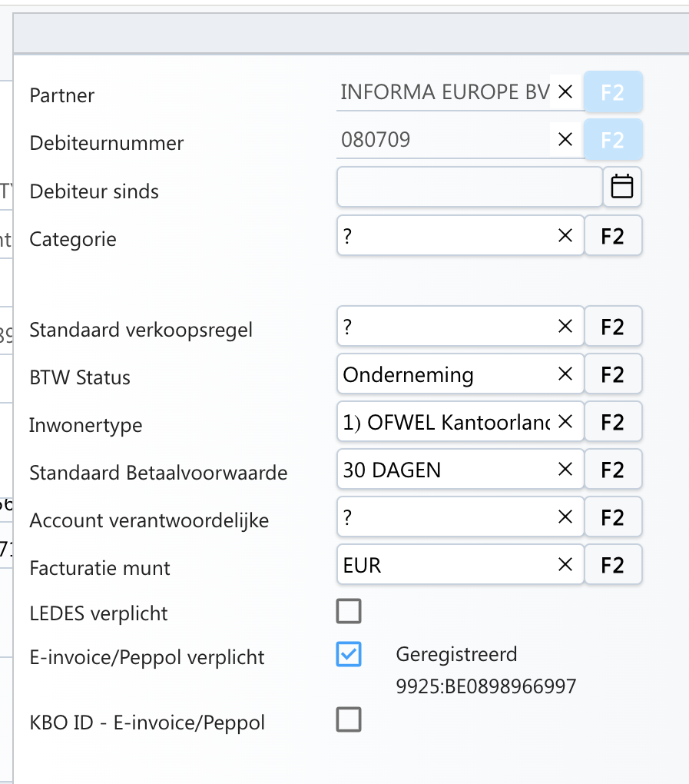Clear the Categorie field
Screen dimensions: 689x784
565,236
